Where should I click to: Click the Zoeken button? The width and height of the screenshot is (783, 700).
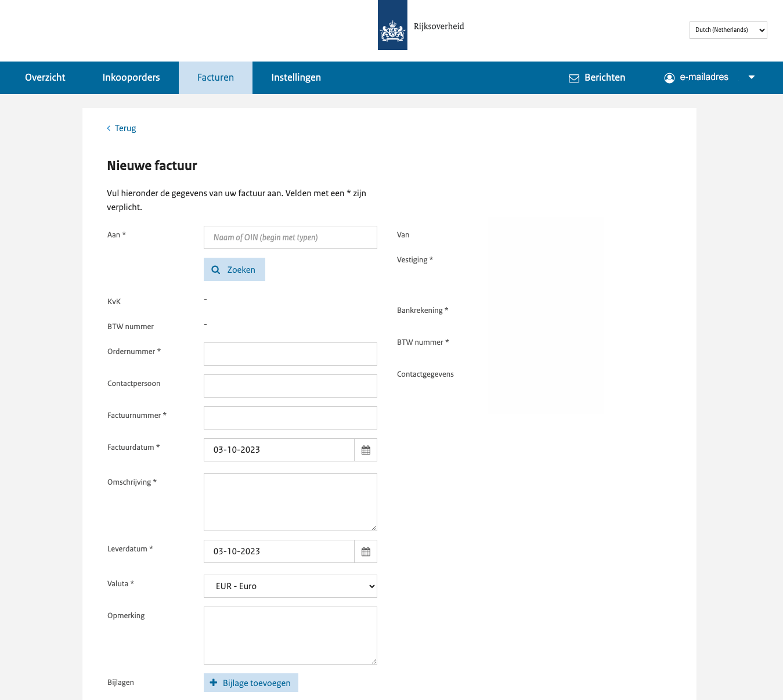pyautogui.click(x=234, y=270)
